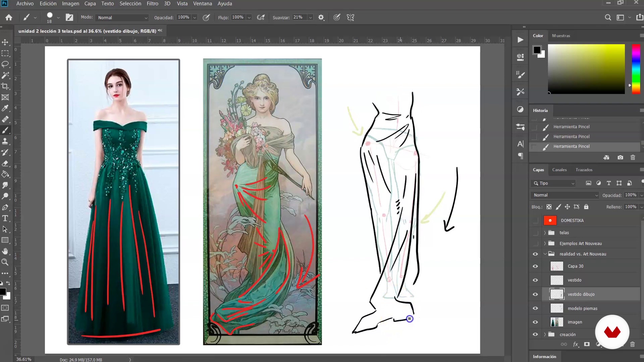Collapse the realidad vs. Art Nouveau group
644x362 pixels.
click(545, 254)
